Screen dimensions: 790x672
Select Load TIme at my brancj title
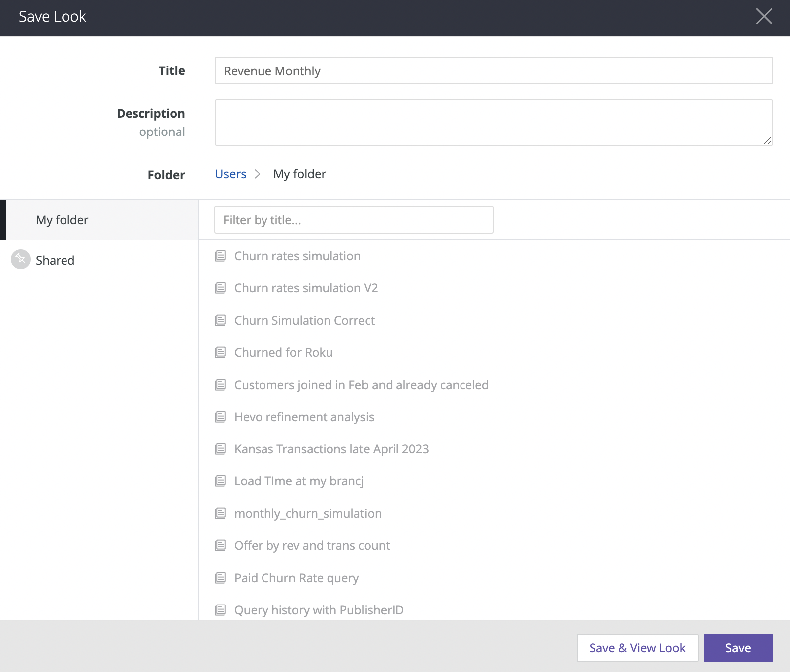(299, 481)
